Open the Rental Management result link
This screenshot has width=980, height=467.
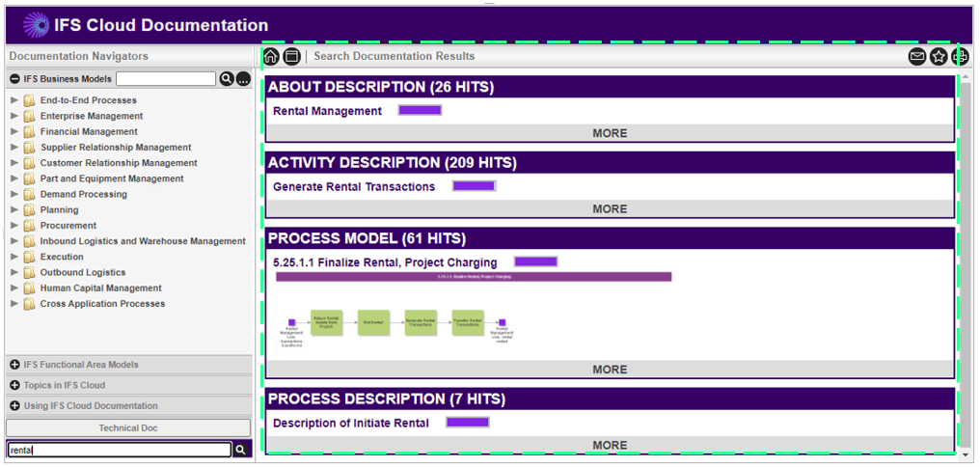click(x=327, y=111)
